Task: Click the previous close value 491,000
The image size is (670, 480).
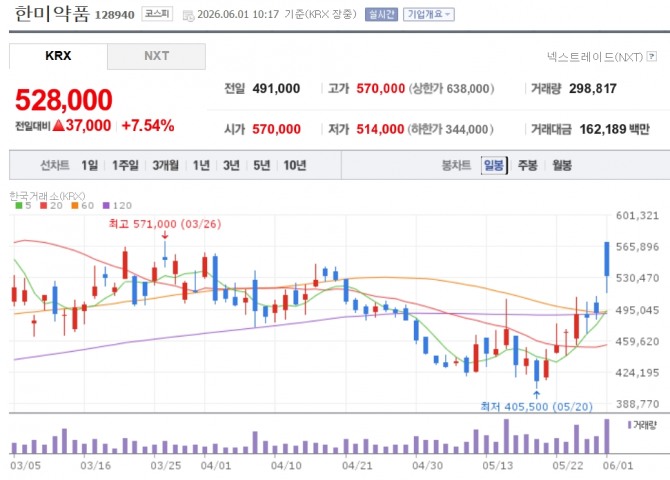Action: [x=276, y=88]
